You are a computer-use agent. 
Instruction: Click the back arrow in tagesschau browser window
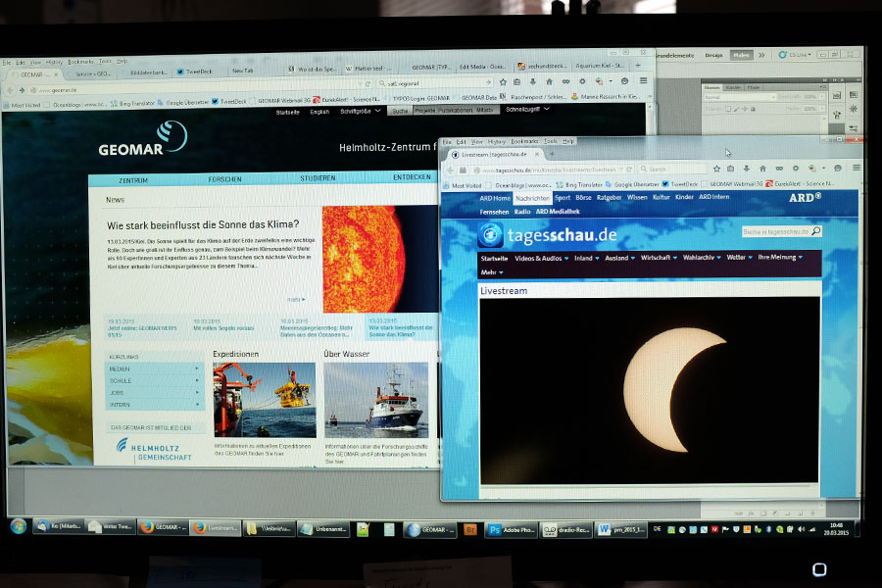[450, 170]
